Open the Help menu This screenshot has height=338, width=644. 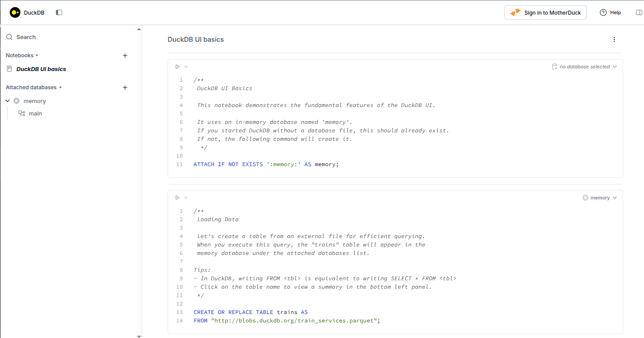(x=610, y=12)
